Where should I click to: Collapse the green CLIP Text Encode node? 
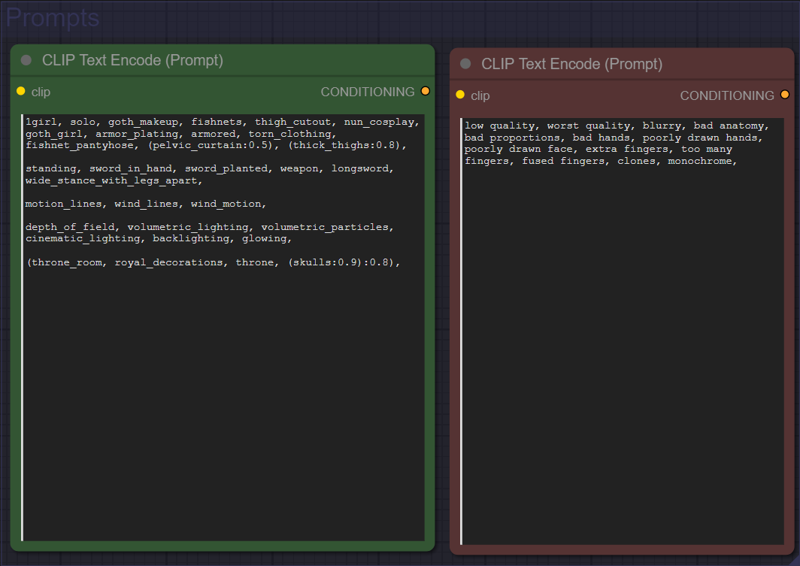click(26, 61)
